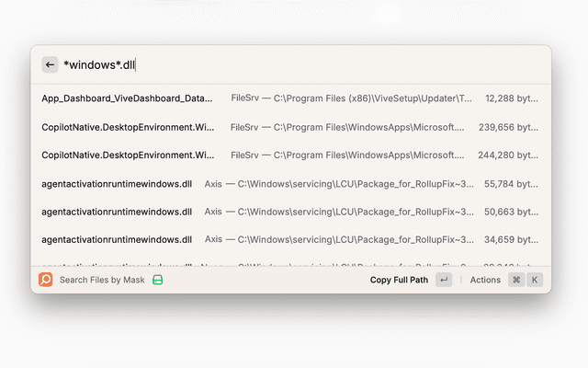Select the agentactivationruntimewindows.dll 55,784 bytes result
This screenshot has width=588, height=368.
[x=117, y=183]
